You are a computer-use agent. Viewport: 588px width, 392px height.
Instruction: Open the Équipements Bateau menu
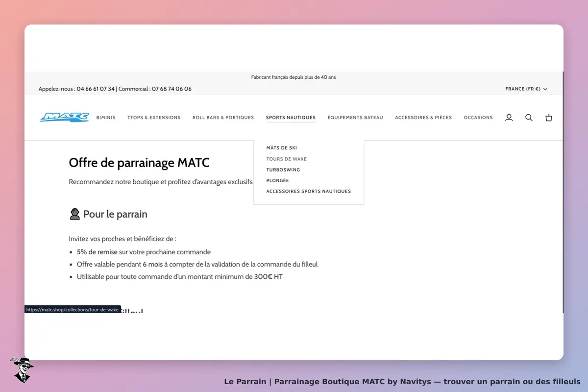355,118
